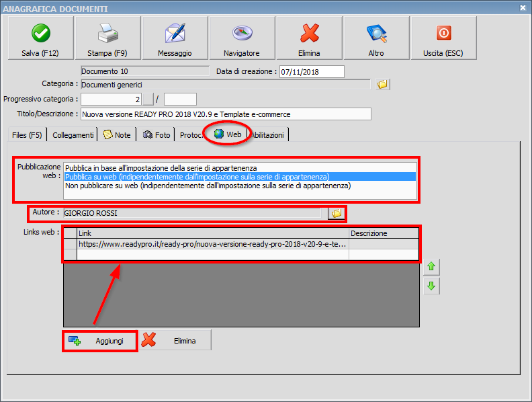Exit via Uscita (ESC) button

[x=444, y=38]
